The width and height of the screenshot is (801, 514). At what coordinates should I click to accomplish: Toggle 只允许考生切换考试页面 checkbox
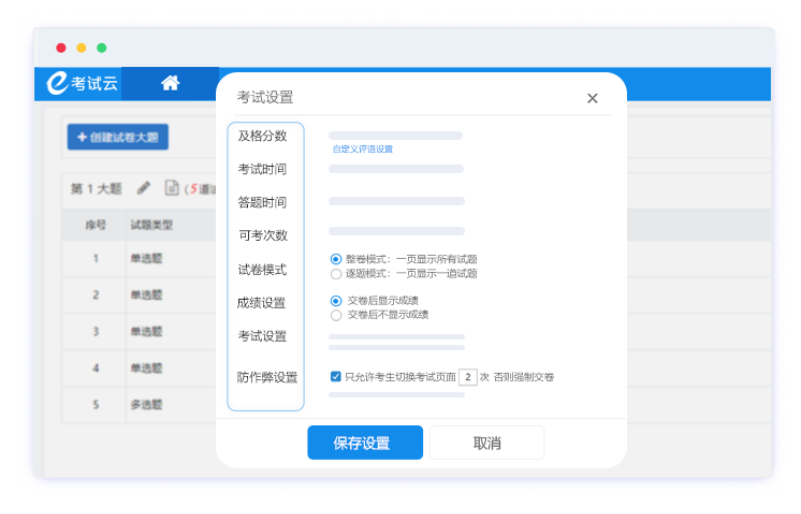click(336, 377)
